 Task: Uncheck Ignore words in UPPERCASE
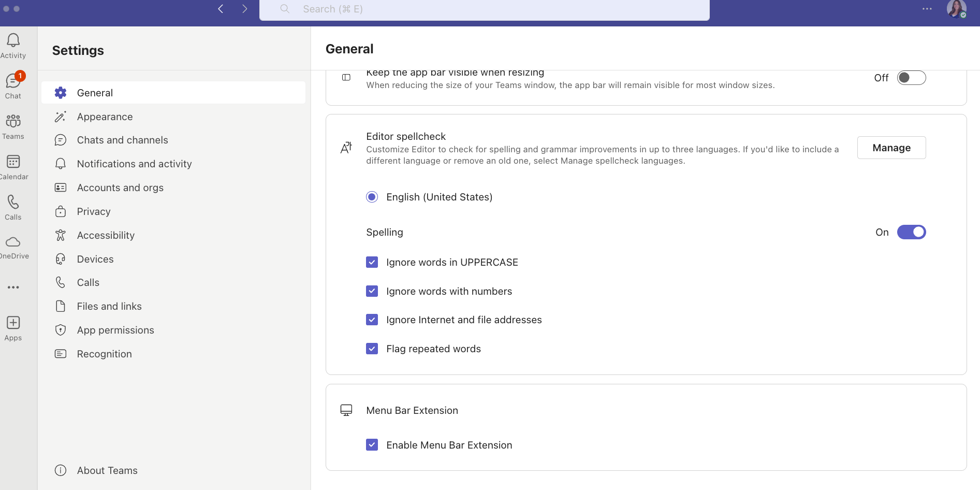[372, 262]
